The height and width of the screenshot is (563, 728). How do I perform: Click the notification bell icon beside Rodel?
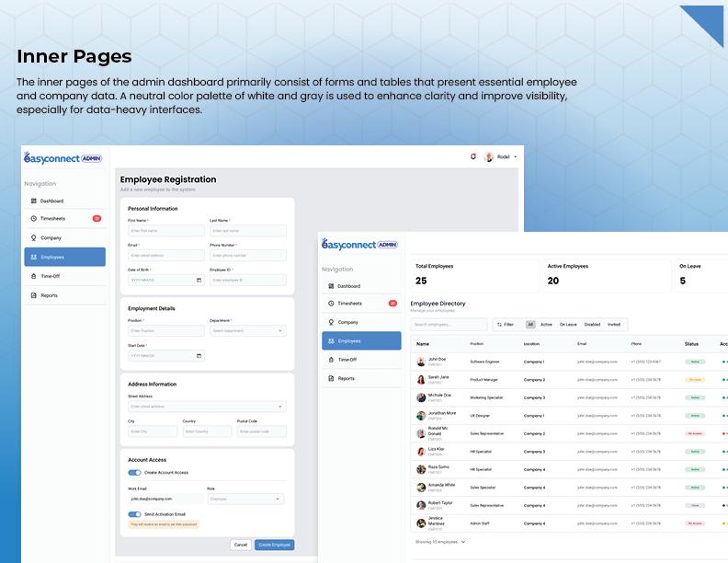473,157
